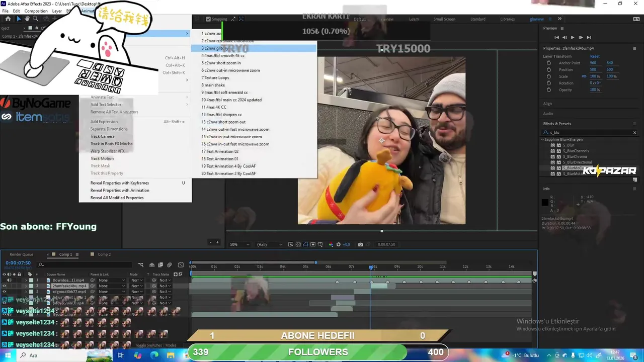Open composition mini-flowchart icon

coord(141,265)
